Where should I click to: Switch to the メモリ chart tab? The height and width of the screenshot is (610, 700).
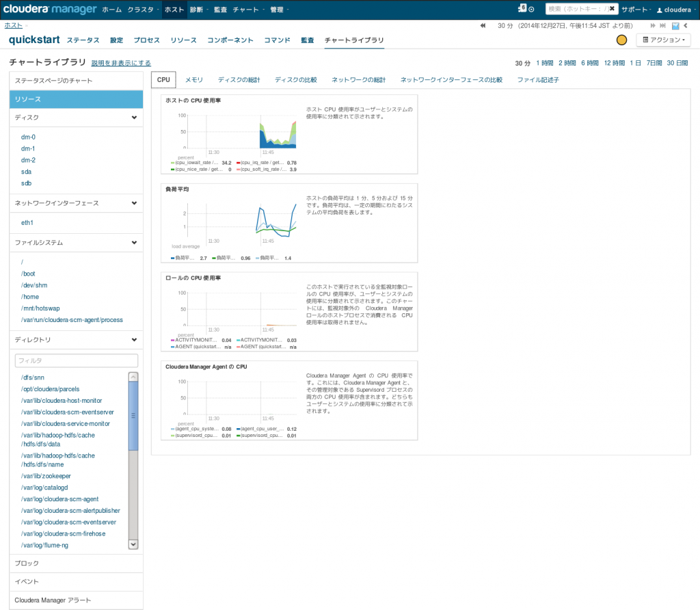click(x=194, y=80)
